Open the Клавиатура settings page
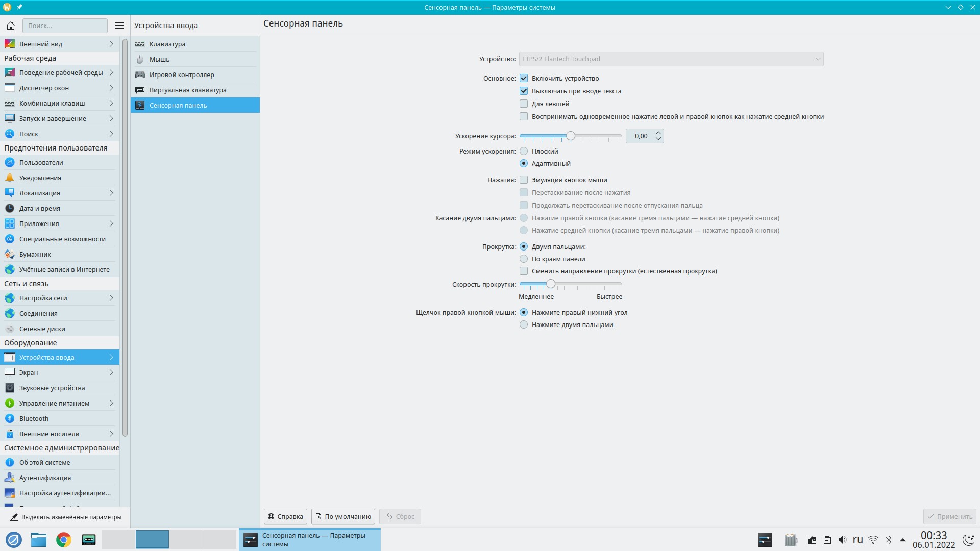The height and width of the screenshot is (551, 980). pyautogui.click(x=167, y=44)
